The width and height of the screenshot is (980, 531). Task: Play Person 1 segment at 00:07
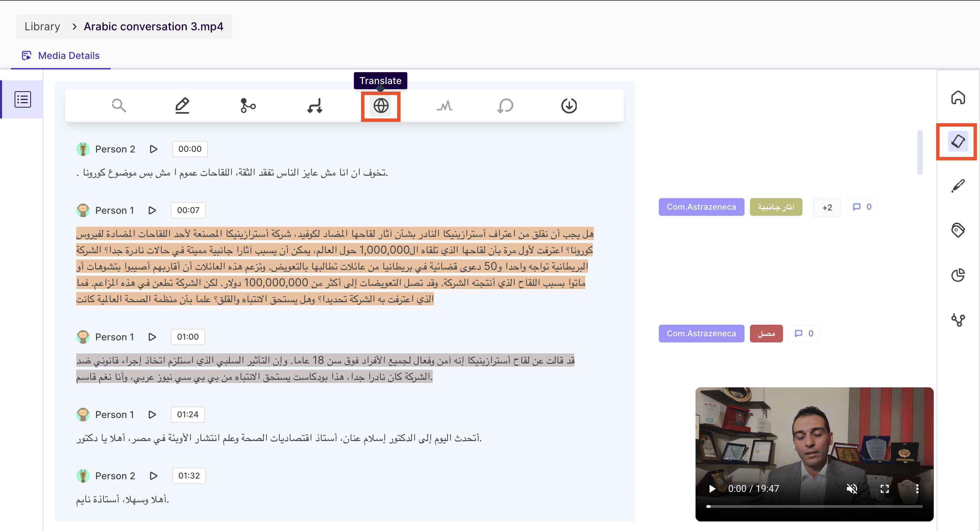[152, 210]
